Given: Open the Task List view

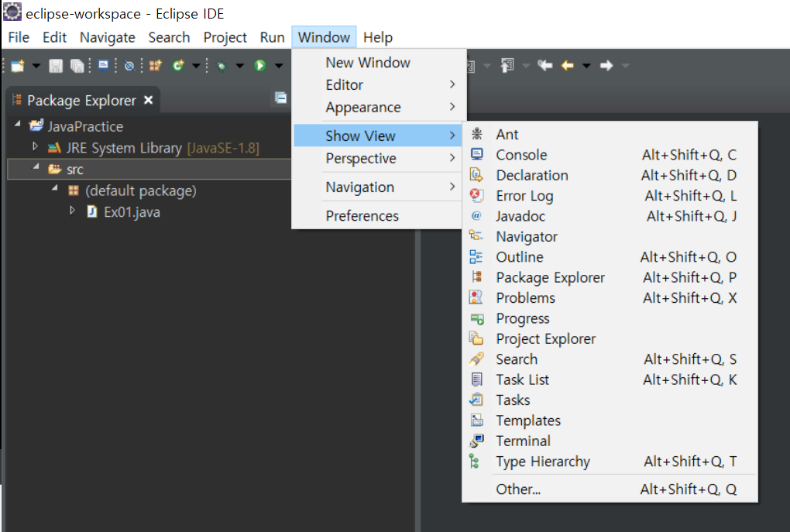Looking at the screenshot, I should click(610, 379).
